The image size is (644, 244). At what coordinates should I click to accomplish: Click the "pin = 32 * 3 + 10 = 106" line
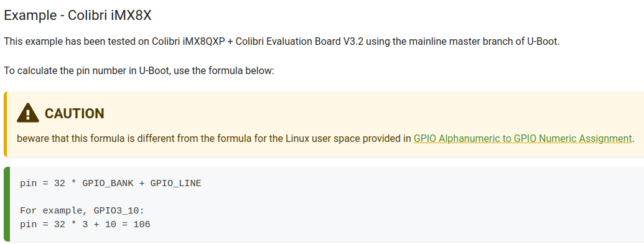85,224
